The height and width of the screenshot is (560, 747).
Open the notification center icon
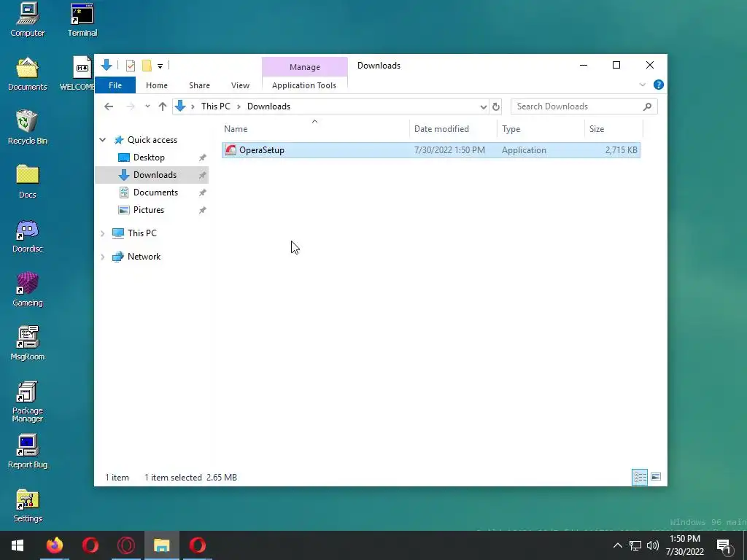click(724, 546)
